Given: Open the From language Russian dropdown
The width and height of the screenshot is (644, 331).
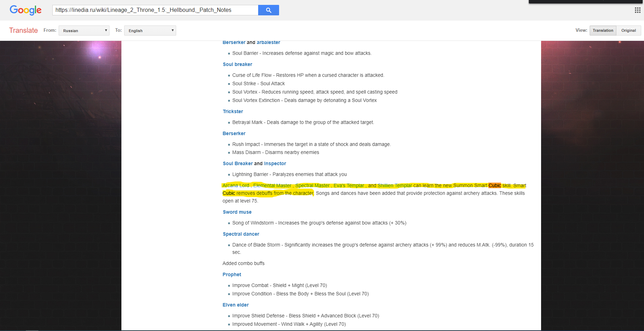Looking at the screenshot, I should pyautogui.click(x=84, y=31).
